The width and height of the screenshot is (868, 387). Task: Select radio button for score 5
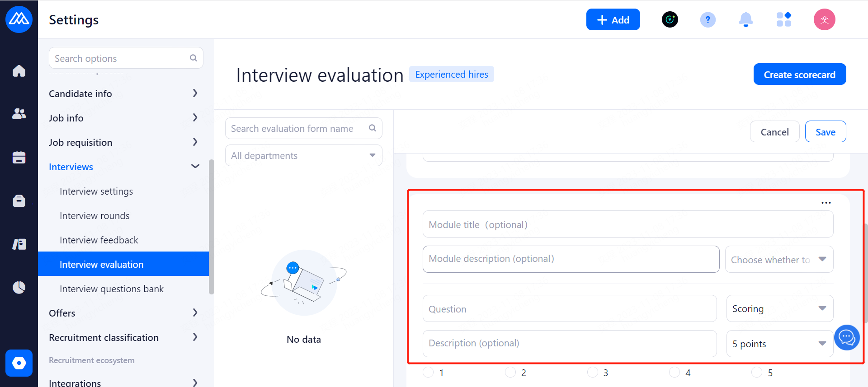point(756,373)
